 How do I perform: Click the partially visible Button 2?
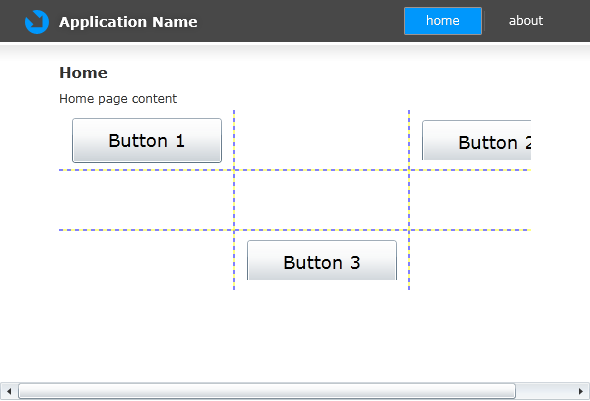(x=476, y=140)
